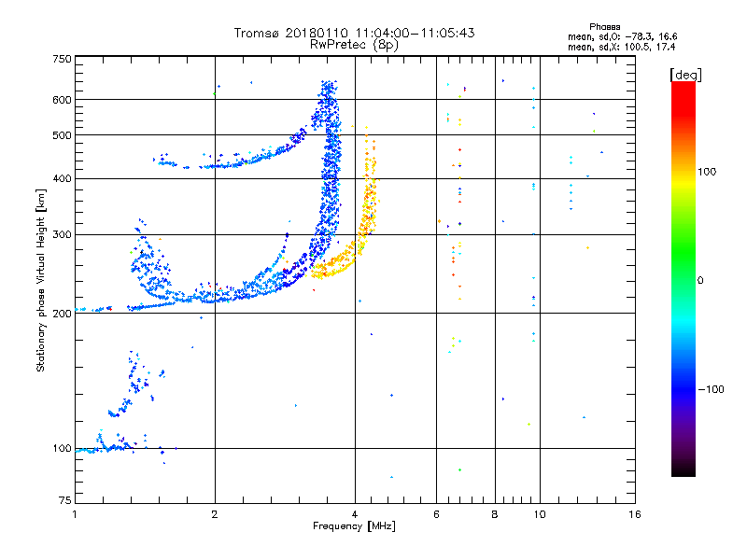Click the y-axis tick label '500'
747x560 pixels.
[x=62, y=135]
